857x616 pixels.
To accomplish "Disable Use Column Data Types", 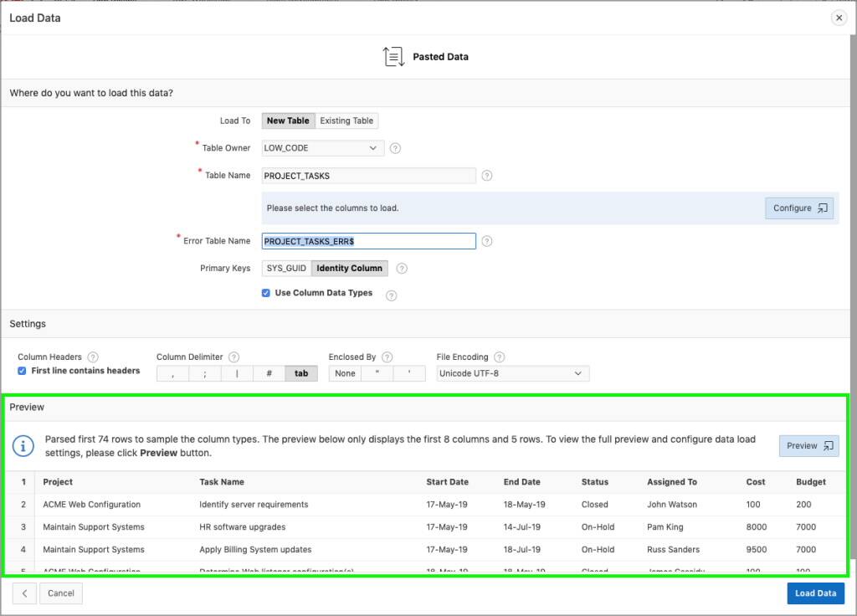I will pos(265,294).
